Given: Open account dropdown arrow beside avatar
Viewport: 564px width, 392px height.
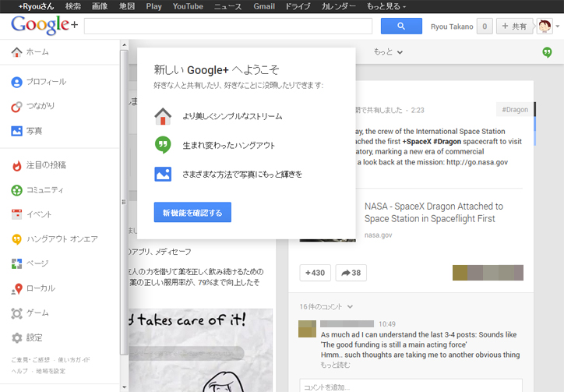Looking at the screenshot, I should (x=557, y=26).
